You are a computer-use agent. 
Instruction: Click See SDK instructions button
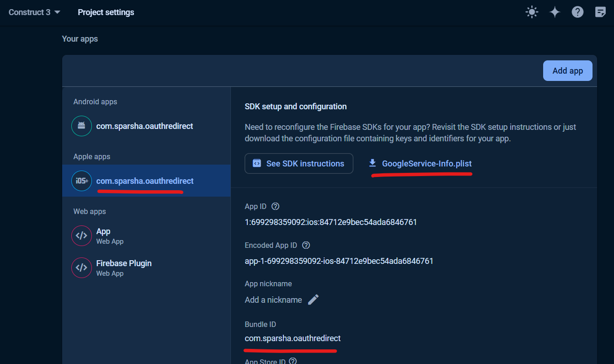(299, 163)
